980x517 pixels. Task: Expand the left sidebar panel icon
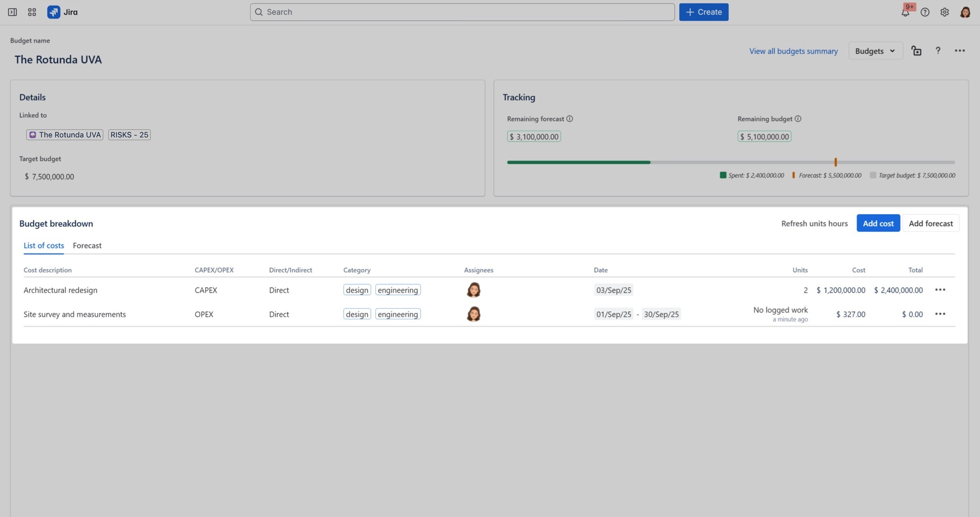12,12
